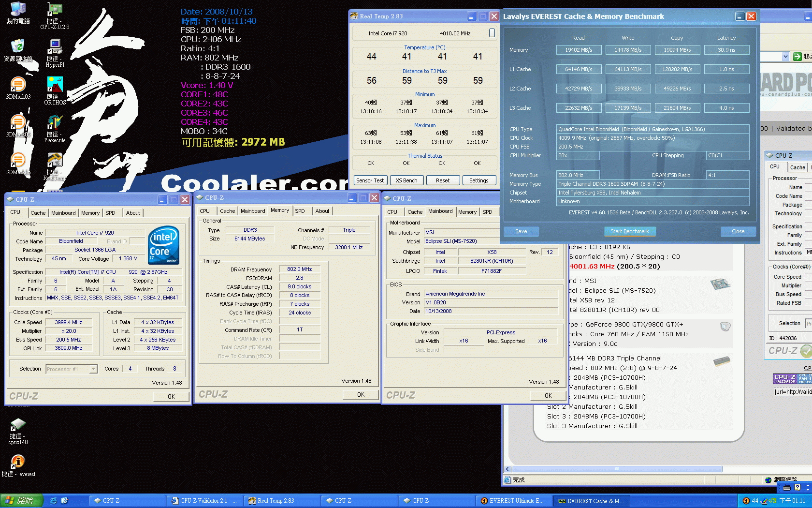
Task: Click the DRAM Frequency 802.0 MHz value
Action: pyautogui.click(x=300, y=269)
